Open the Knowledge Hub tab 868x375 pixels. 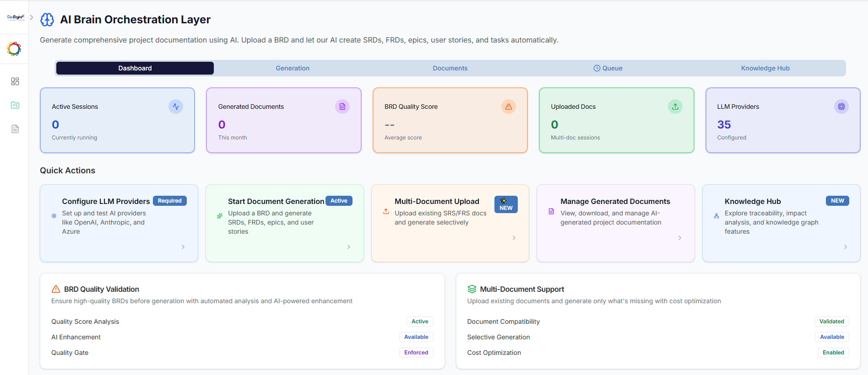tap(765, 68)
